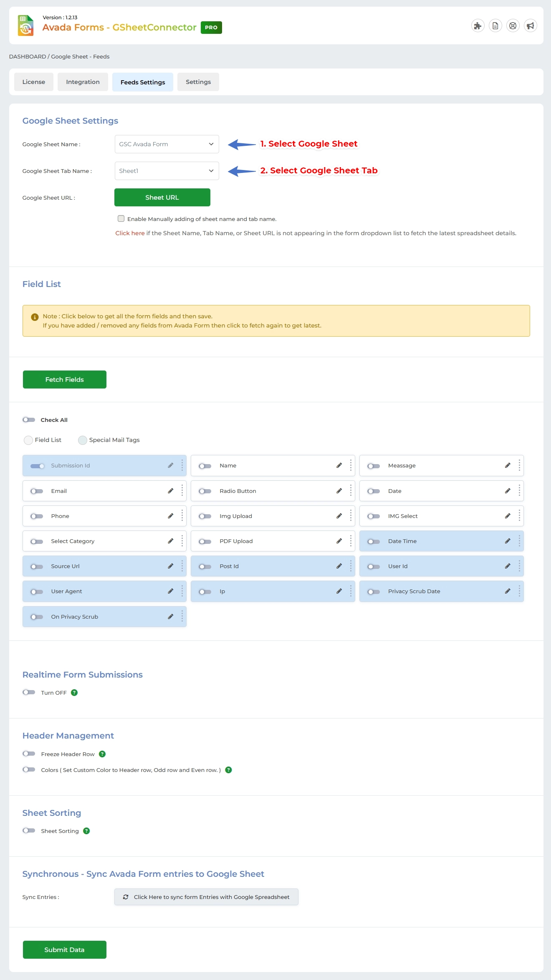The width and height of the screenshot is (551, 980).
Task: Open the documentation file icon
Action: tap(495, 26)
